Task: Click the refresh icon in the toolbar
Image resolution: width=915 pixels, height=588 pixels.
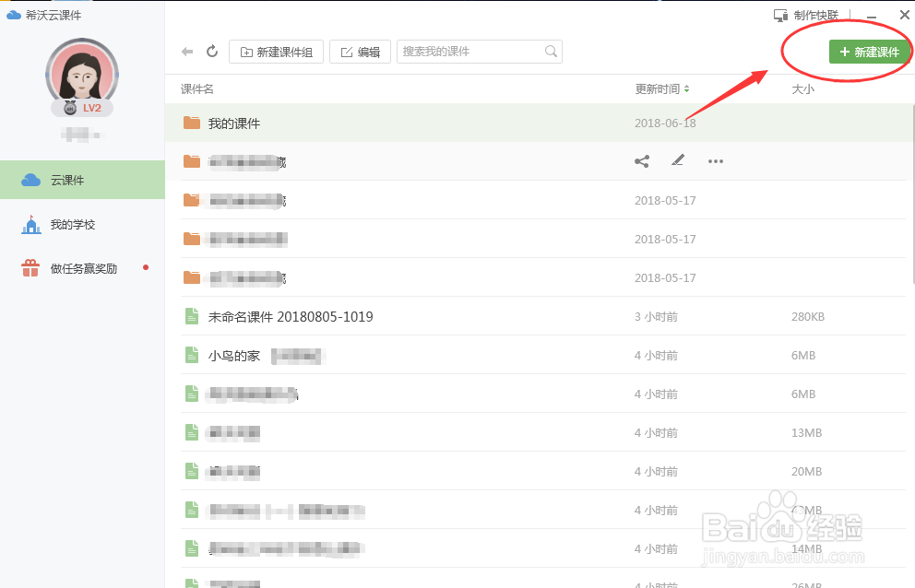Action: (212, 52)
